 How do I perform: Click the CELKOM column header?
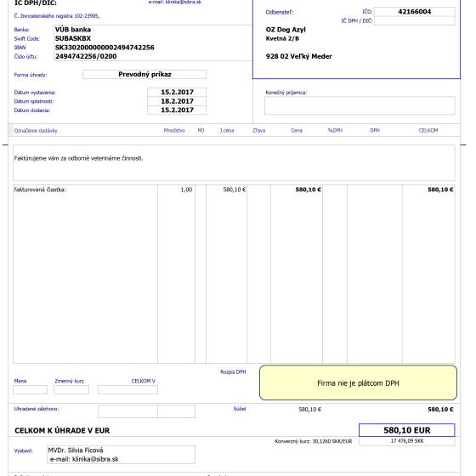tap(428, 131)
